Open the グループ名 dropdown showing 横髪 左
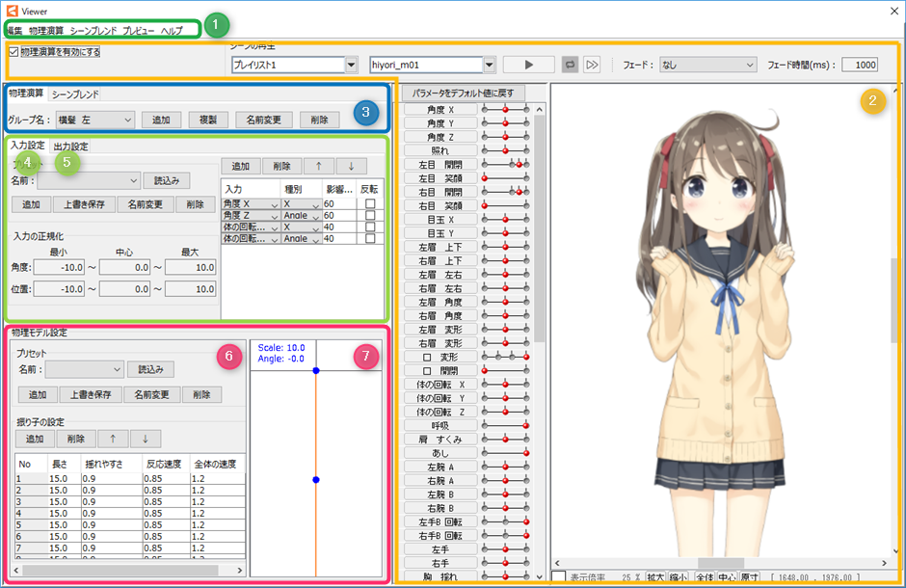The width and height of the screenshot is (906, 588). 95,120
